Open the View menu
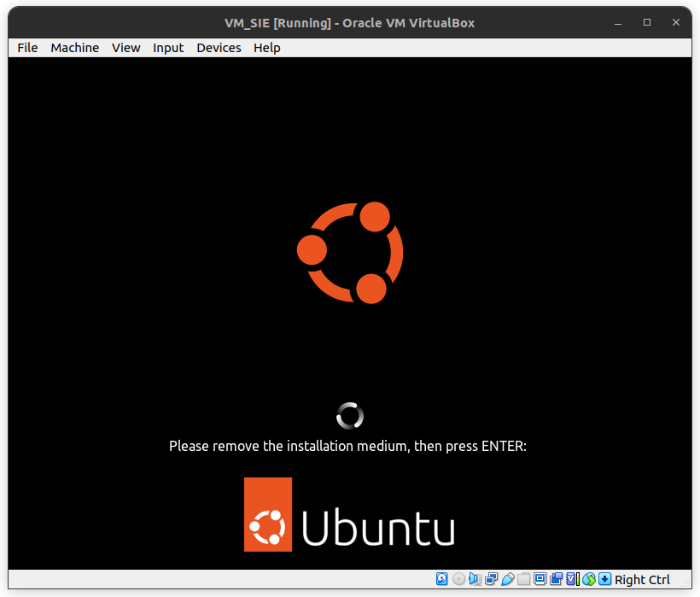Viewport: 700px width, 597px height. click(x=125, y=48)
